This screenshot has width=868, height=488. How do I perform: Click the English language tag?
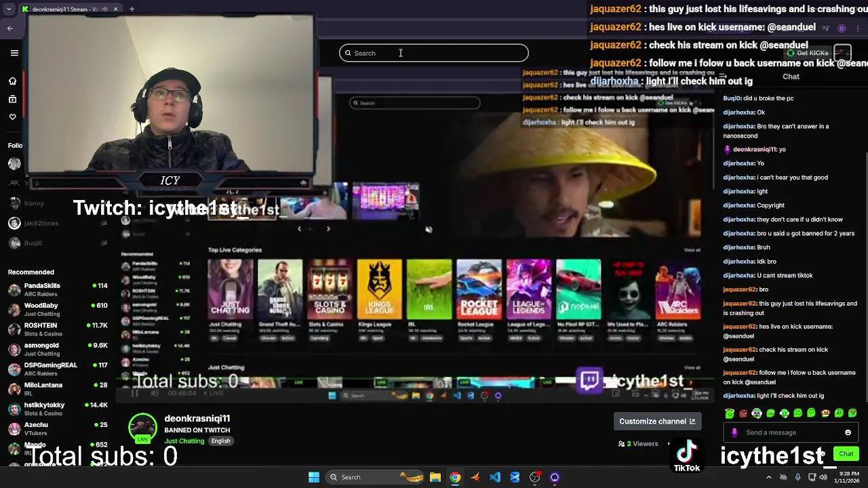click(220, 441)
